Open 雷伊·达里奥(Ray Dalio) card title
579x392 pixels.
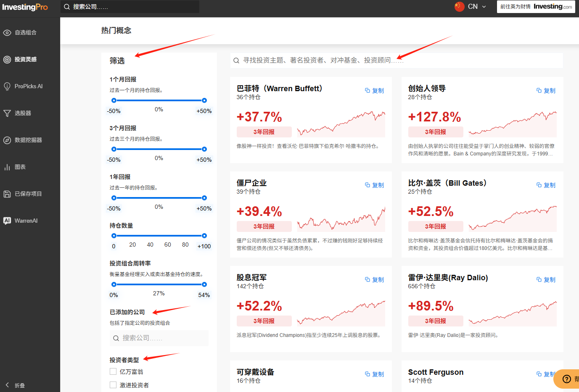(x=448, y=277)
